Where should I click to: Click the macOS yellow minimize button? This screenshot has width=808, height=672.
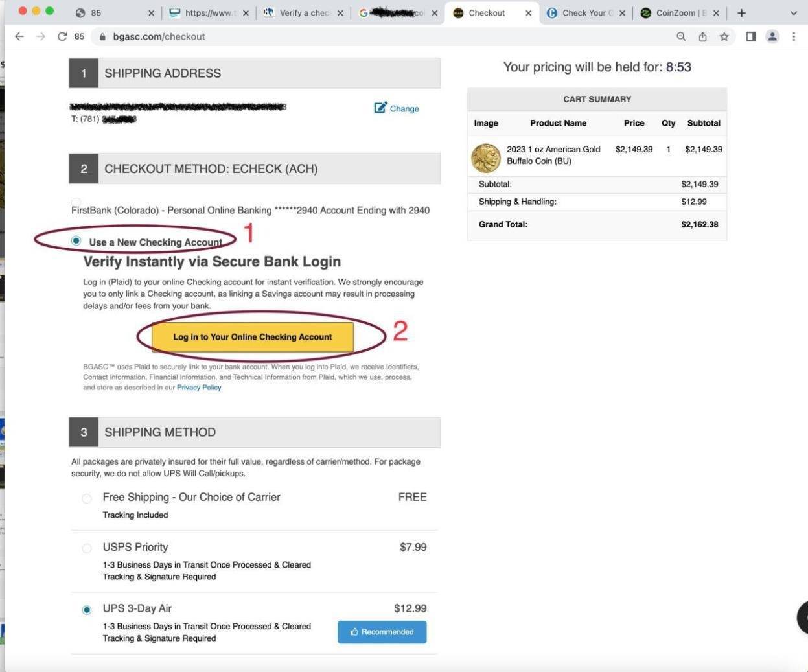(x=36, y=11)
